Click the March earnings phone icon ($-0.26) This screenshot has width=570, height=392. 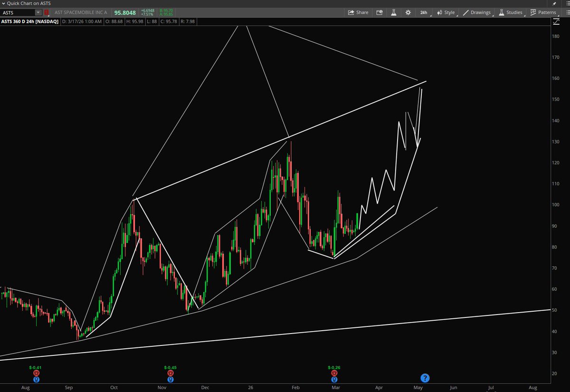pos(334,373)
